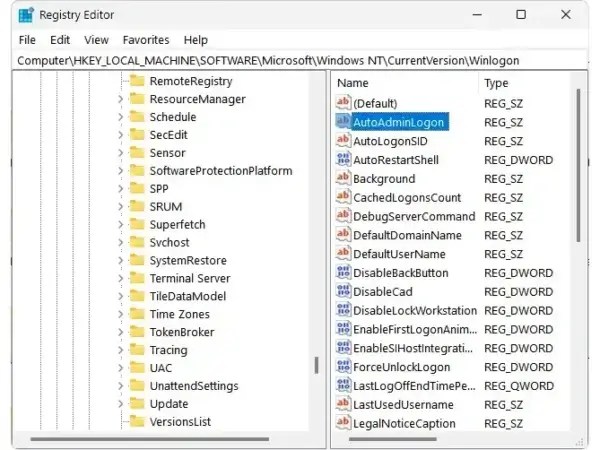Open the Help menu
The image size is (600, 450).
[x=196, y=40]
